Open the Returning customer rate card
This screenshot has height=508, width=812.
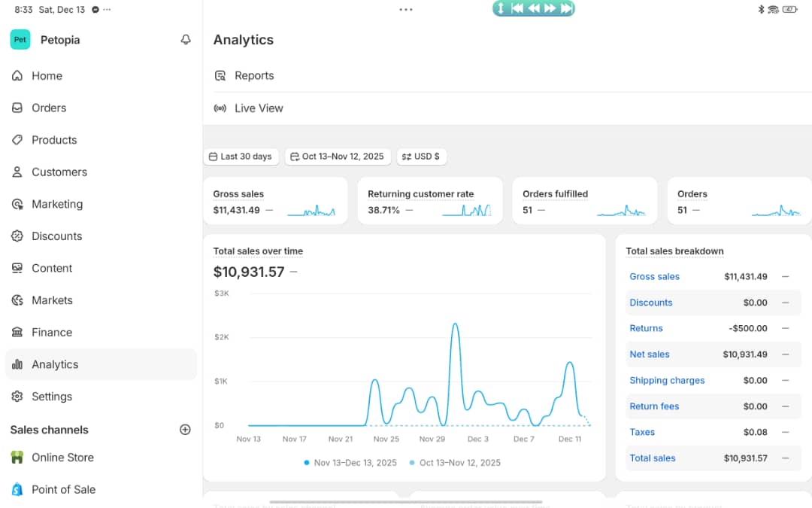429,201
